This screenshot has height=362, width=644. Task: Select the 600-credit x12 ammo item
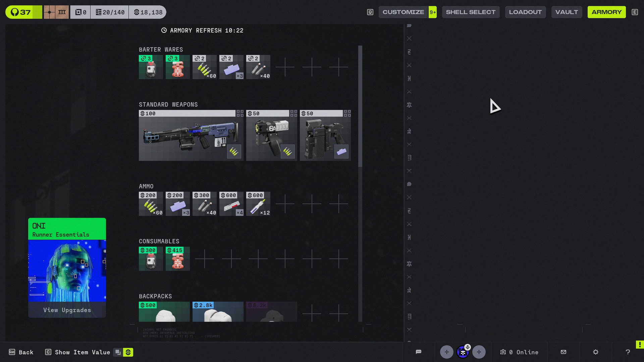(x=258, y=204)
